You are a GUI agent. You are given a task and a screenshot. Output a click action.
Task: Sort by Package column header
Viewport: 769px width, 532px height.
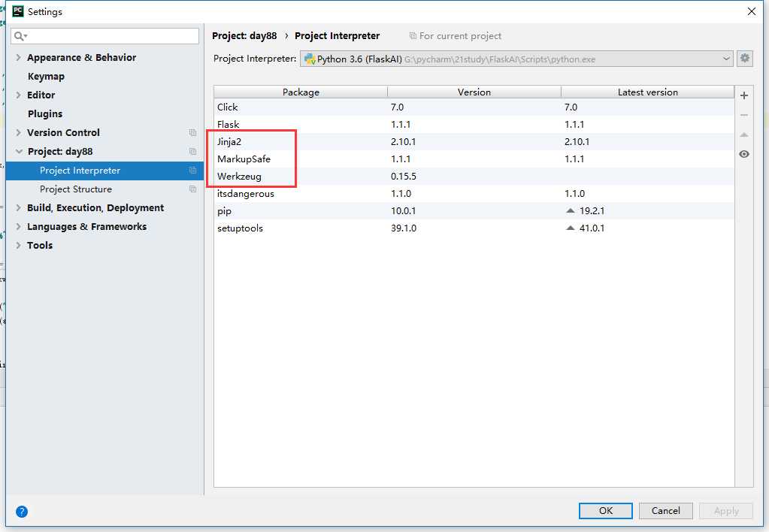[x=301, y=92]
